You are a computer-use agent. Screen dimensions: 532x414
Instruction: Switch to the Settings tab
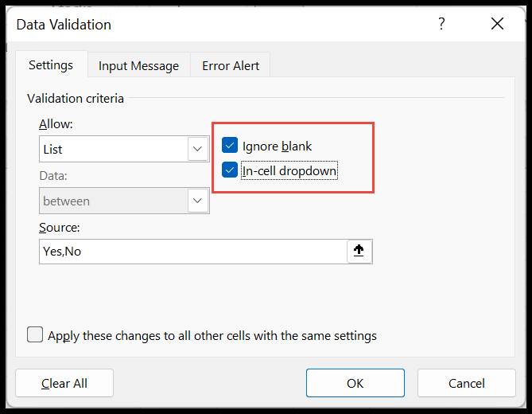pyautogui.click(x=51, y=65)
